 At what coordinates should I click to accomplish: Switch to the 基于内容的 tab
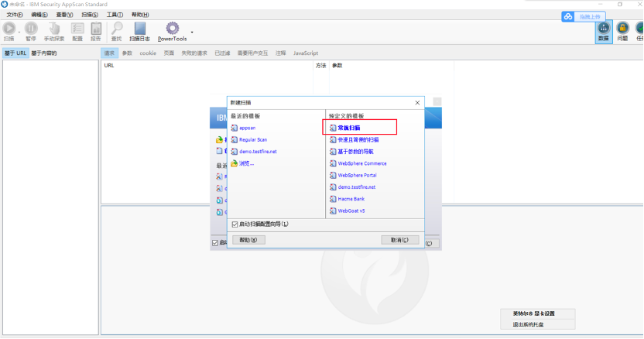pos(44,53)
